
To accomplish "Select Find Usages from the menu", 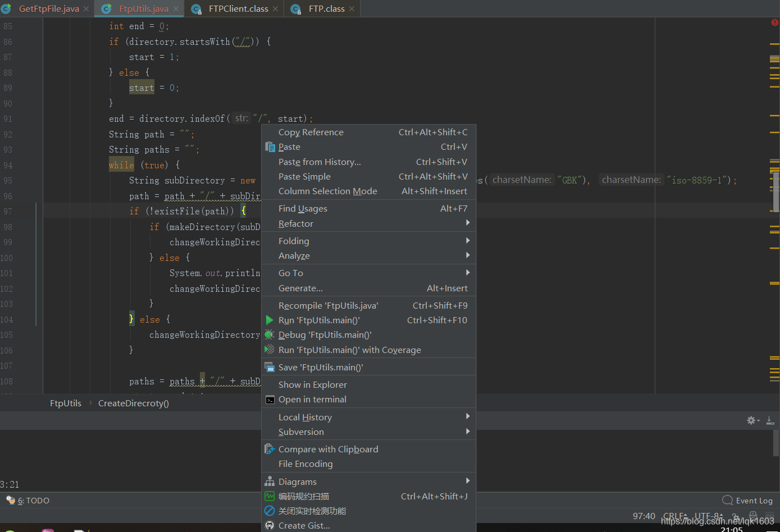I will click(x=303, y=208).
